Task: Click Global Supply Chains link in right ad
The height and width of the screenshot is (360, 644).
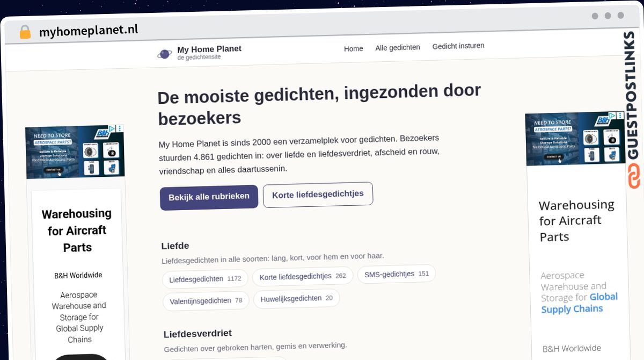Action: coord(580,303)
